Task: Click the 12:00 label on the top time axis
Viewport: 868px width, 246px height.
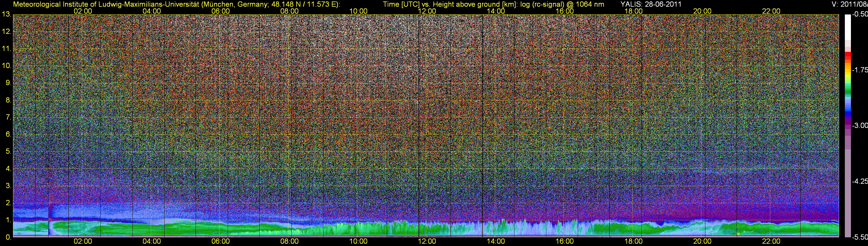Action: (427, 11)
